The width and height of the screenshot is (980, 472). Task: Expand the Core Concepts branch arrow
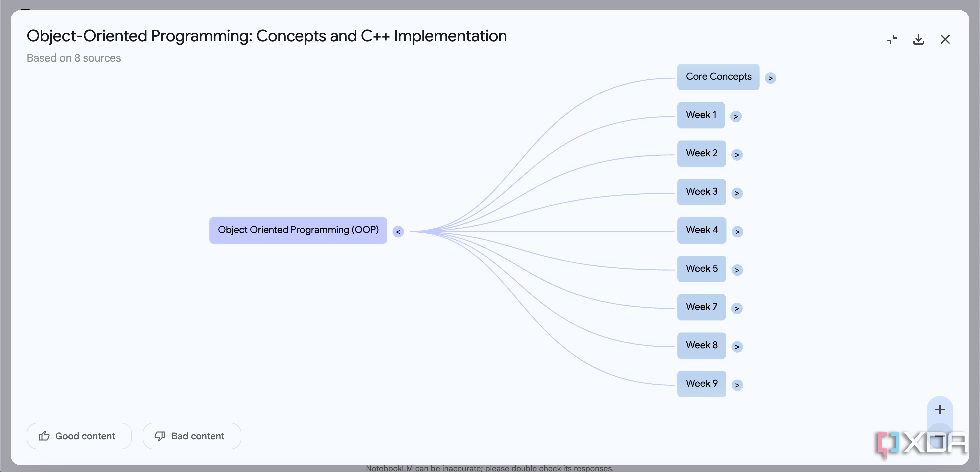[x=770, y=78]
